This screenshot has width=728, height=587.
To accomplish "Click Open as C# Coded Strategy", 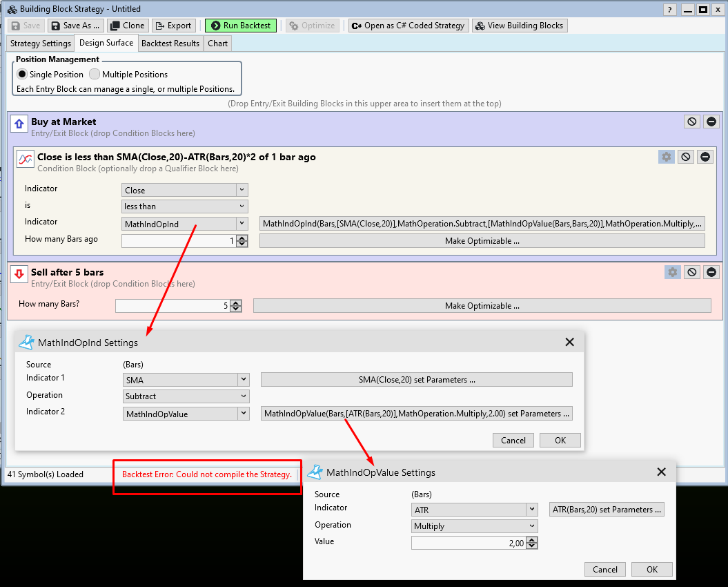I will point(409,26).
